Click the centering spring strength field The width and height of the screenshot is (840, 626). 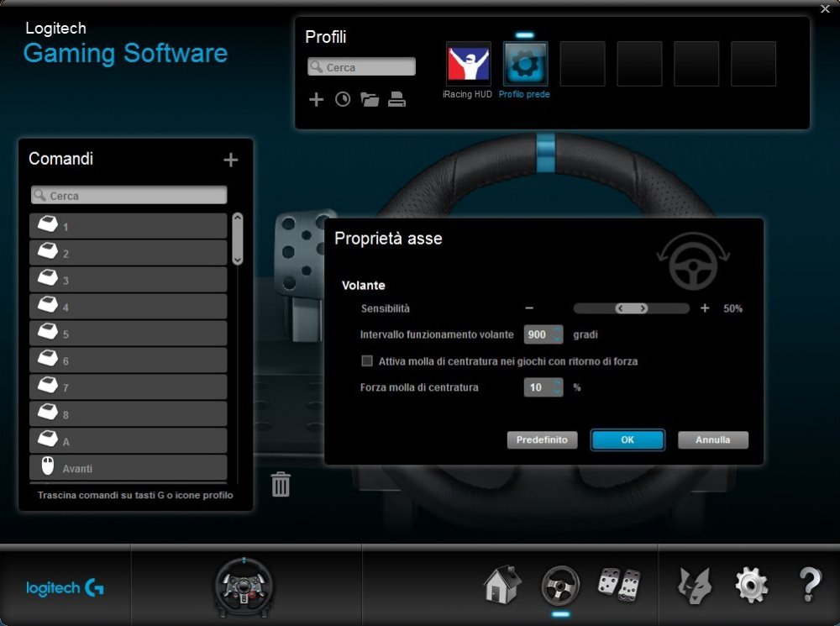tap(543, 387)
